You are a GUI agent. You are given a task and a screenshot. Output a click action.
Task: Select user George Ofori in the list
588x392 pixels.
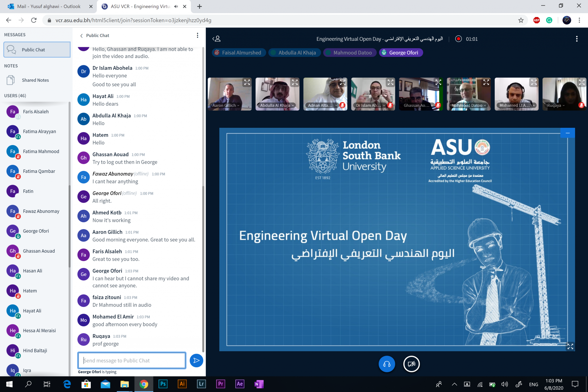coord(36,231)
